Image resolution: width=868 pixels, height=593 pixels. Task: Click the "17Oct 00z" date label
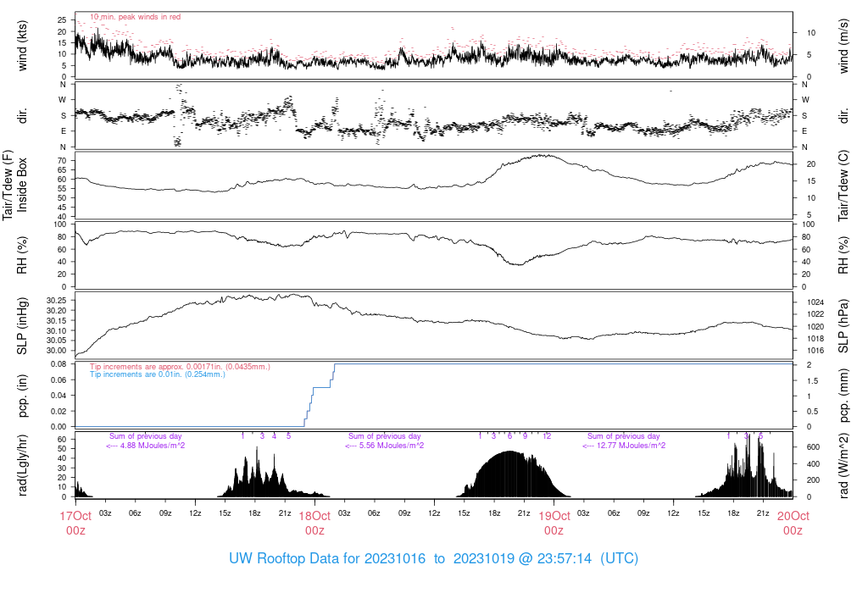tap(75, 523)
